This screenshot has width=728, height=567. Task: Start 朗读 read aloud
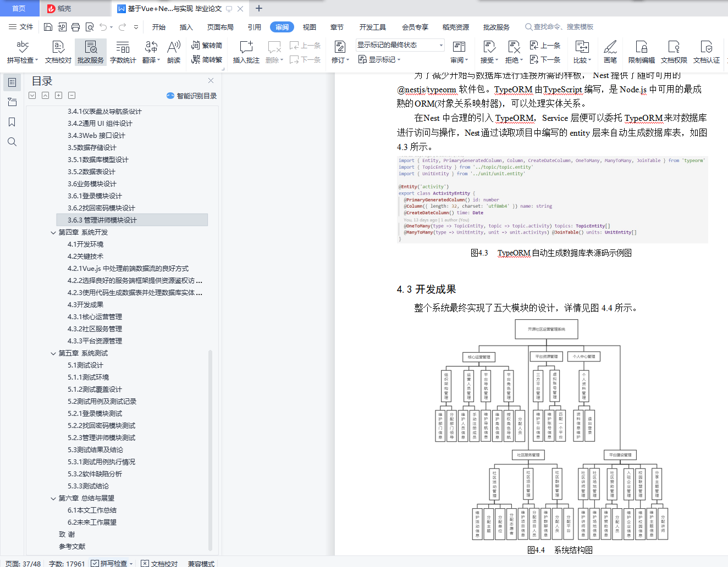click(x=174, y=52)
